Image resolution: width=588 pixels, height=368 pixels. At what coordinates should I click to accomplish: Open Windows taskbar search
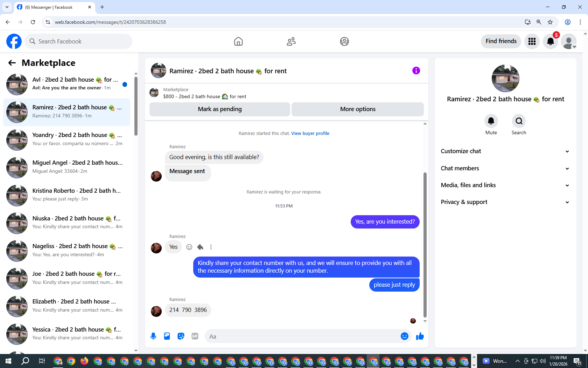(x=25, y=361)
